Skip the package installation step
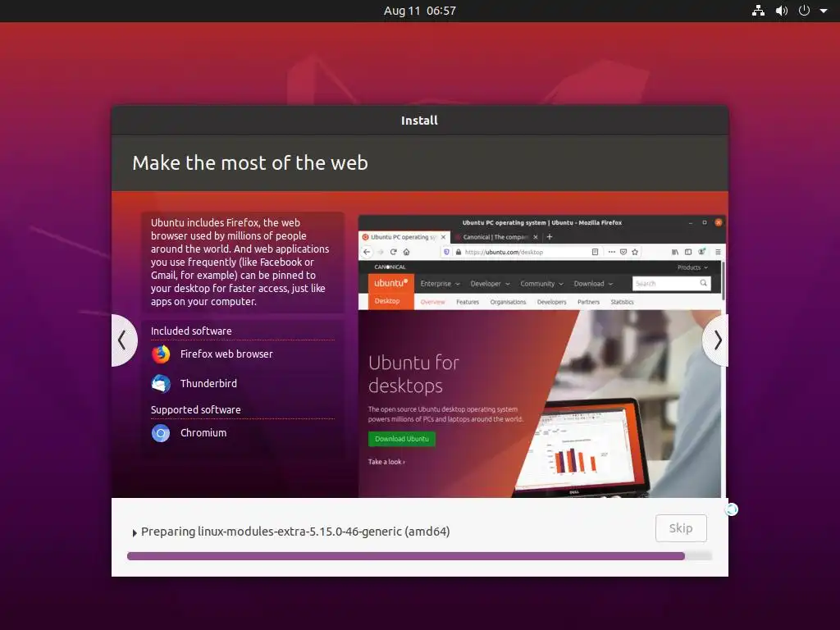The height and width of the screenshot is (630, 840). tap(681, 528)
